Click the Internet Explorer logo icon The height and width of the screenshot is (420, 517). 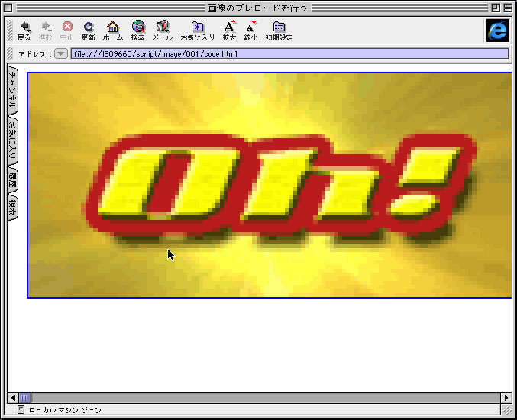click(x=497, y=30)
